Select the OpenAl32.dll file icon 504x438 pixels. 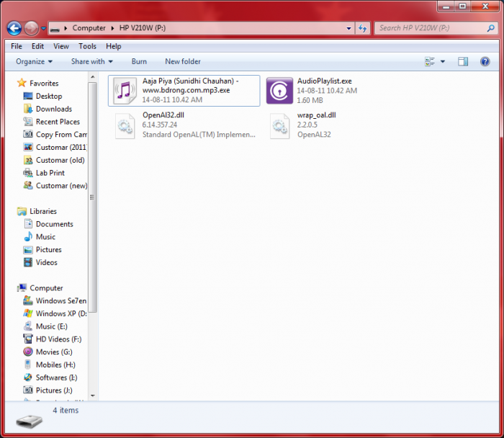[125, 126]
